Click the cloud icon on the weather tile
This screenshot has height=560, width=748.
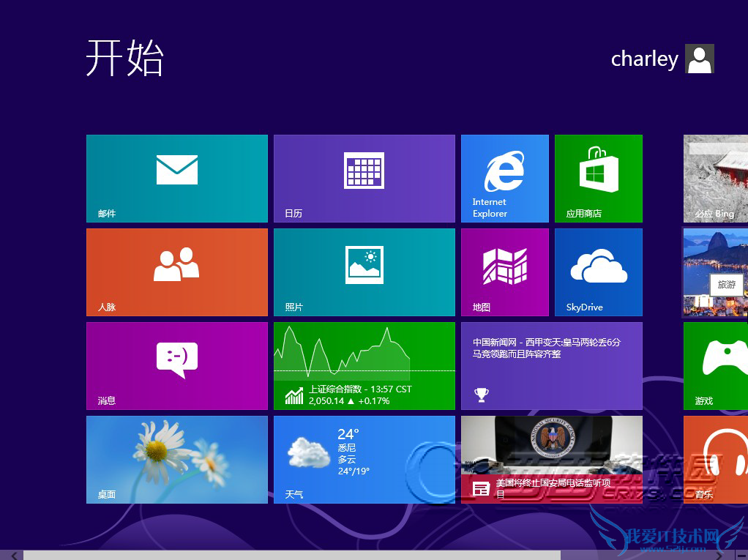click(x=309, y=452)
